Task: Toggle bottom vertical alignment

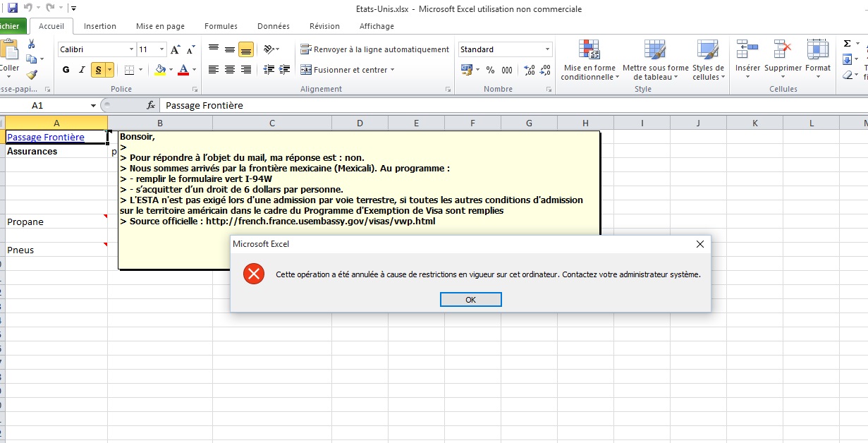Action: 246,49
